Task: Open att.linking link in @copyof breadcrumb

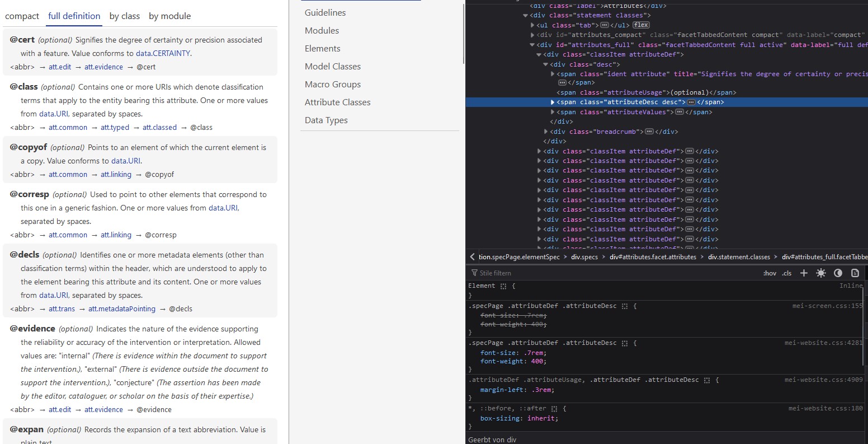Action: 116,175
